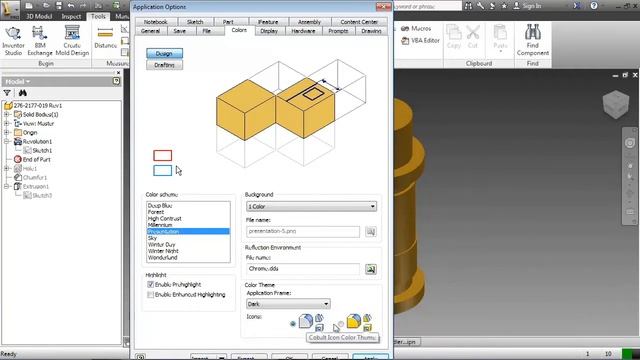Open the Background 1 Color dropdown
640x360 pixels.
click(311, 207)
